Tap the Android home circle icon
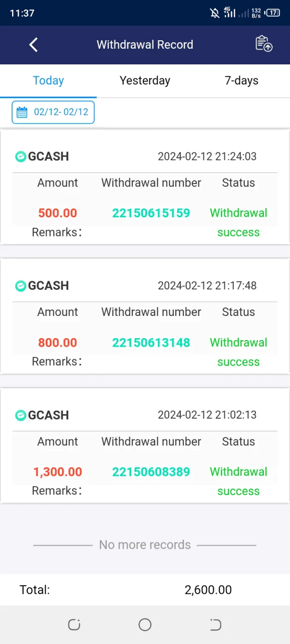The image size is (290, 644). tap(145, 625)
